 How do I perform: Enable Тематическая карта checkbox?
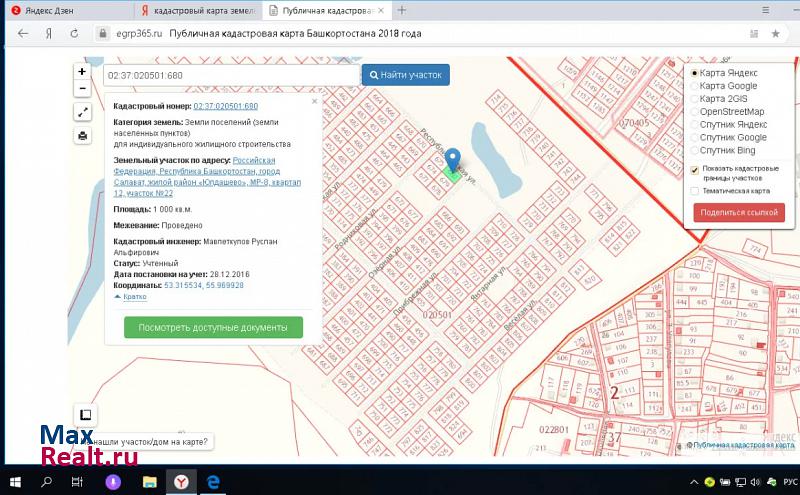[695, 190]
